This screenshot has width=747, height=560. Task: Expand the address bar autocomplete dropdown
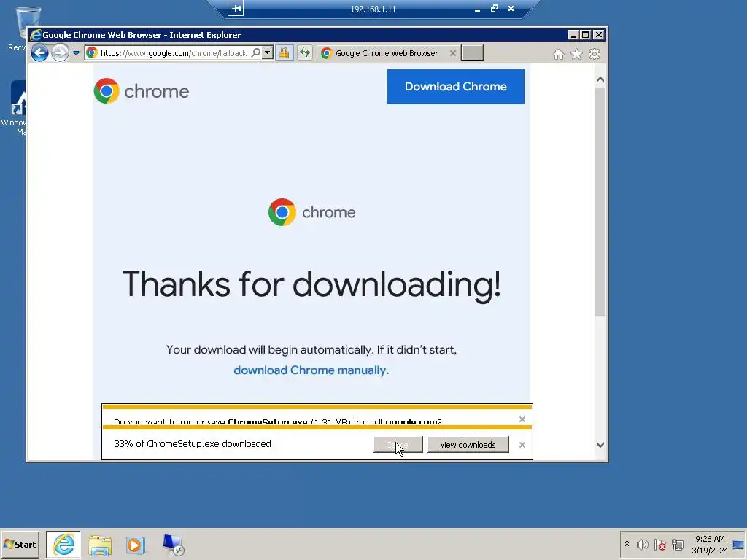pyautogui.click(x=268, y=52)
